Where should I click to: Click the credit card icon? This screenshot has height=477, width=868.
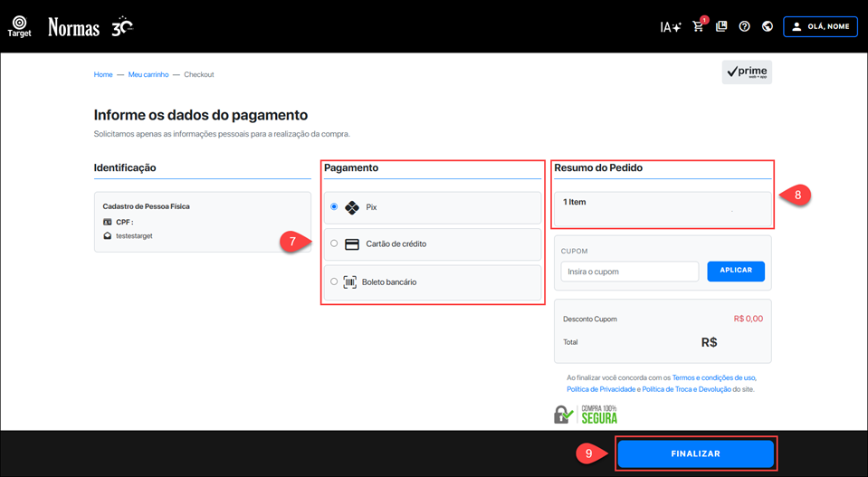[x=352, y=244]
